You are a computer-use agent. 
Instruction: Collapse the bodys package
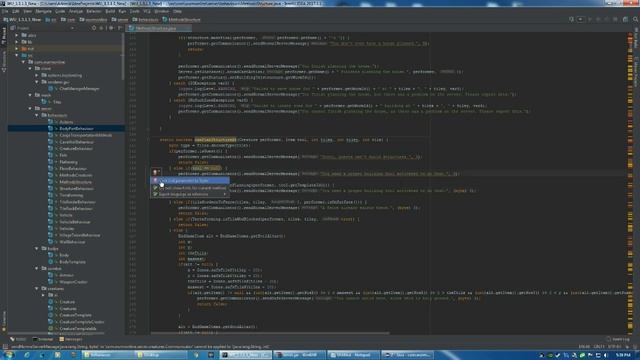click(37, 249)
